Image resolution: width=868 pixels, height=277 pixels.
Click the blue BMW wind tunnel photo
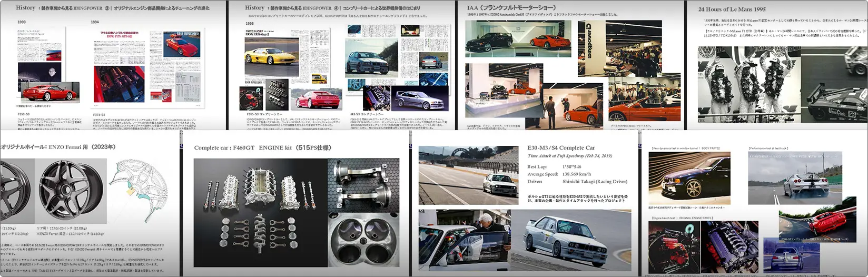(689, 179)
